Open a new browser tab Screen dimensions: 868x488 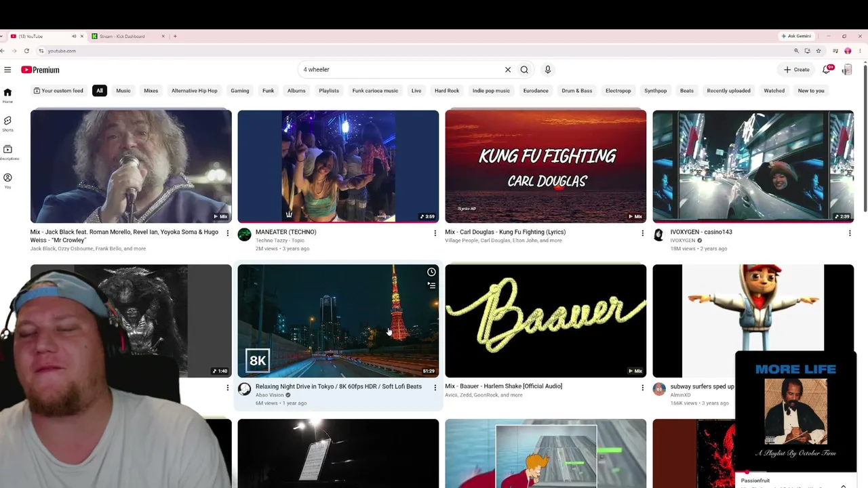(x=175, y=36)
